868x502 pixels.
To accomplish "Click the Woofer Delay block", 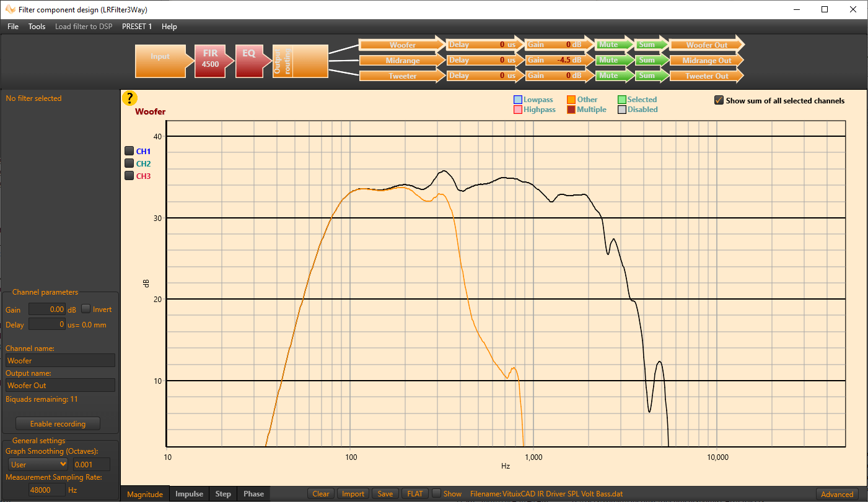I will coord(485,45).
